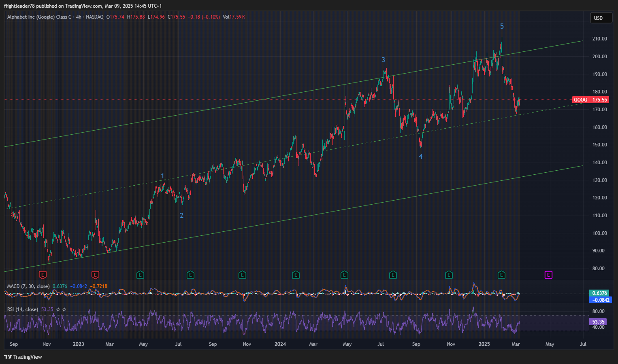Click the open price O175.74 in header
Image resolution: width=618 pixels, height=364 pixels.
tap(115, 17)
